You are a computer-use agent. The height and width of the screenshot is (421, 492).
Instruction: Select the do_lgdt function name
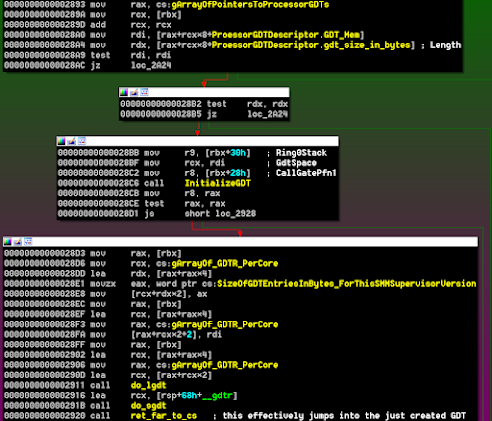pos(148,386)
